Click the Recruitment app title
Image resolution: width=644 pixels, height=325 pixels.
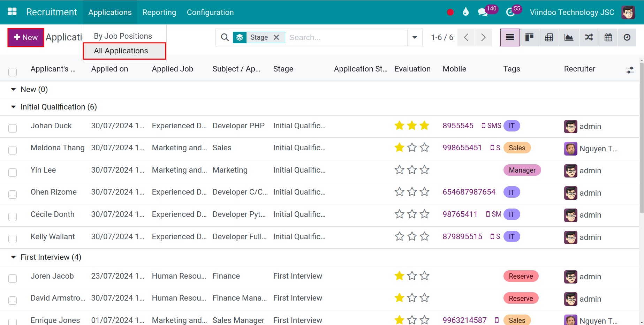[52, 12]
